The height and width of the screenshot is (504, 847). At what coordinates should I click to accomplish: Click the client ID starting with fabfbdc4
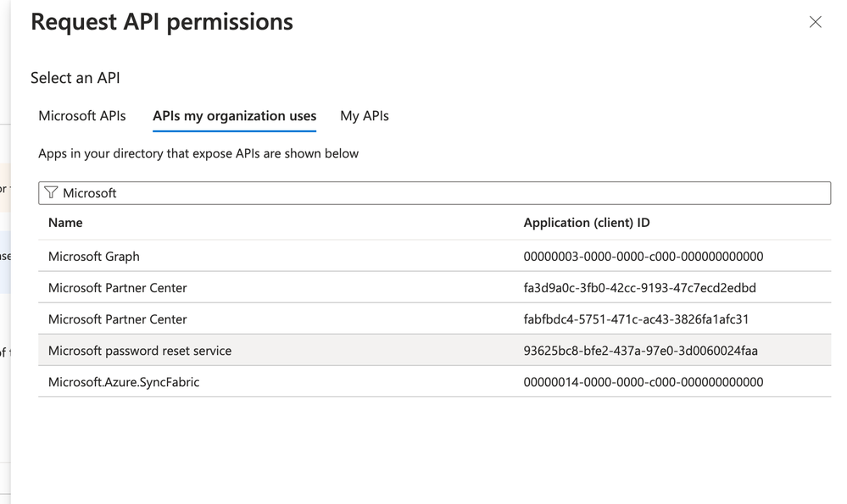pyautogui.click(x=636, y=319)
